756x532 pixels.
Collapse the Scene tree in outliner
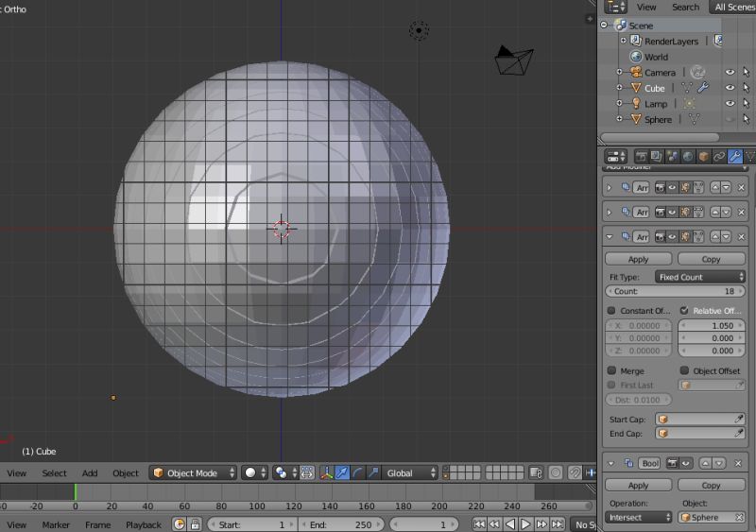(604, 25)
